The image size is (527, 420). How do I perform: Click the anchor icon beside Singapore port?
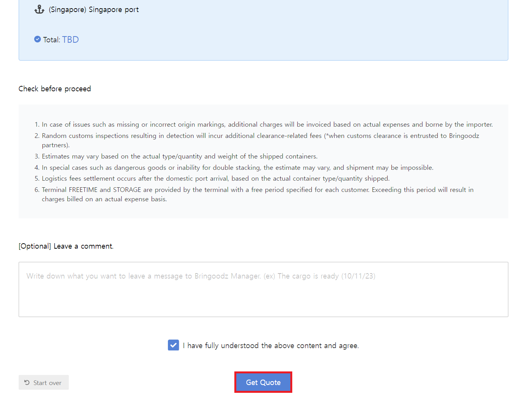39,9
